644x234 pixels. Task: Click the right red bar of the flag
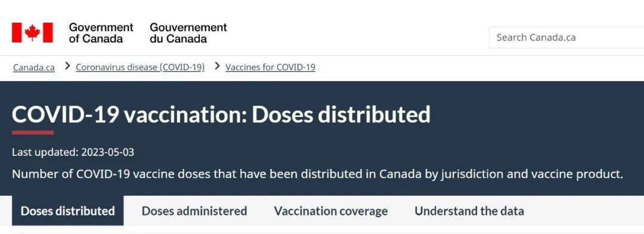tap(48, 32)
